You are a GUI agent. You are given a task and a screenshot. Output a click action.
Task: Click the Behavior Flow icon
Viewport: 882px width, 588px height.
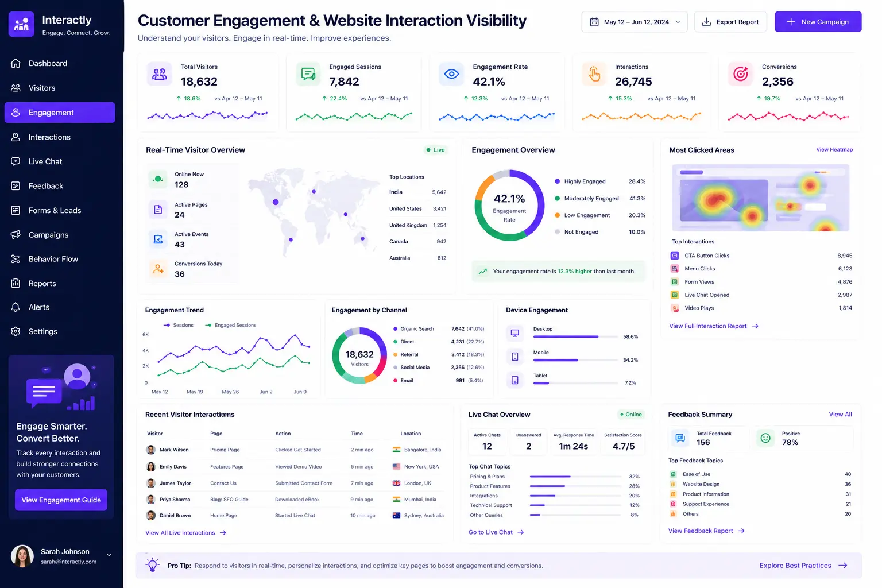(16, 259)
